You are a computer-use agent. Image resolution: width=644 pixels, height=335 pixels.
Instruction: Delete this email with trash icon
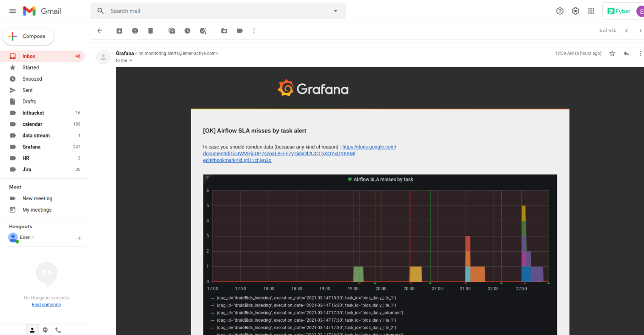[150, 31]
